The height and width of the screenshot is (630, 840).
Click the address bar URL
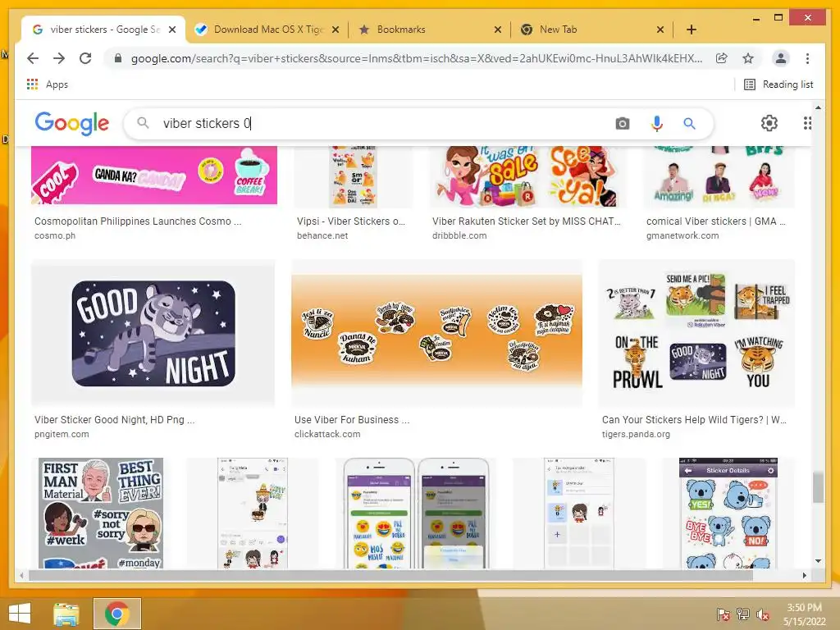click(x=416, y=58)
